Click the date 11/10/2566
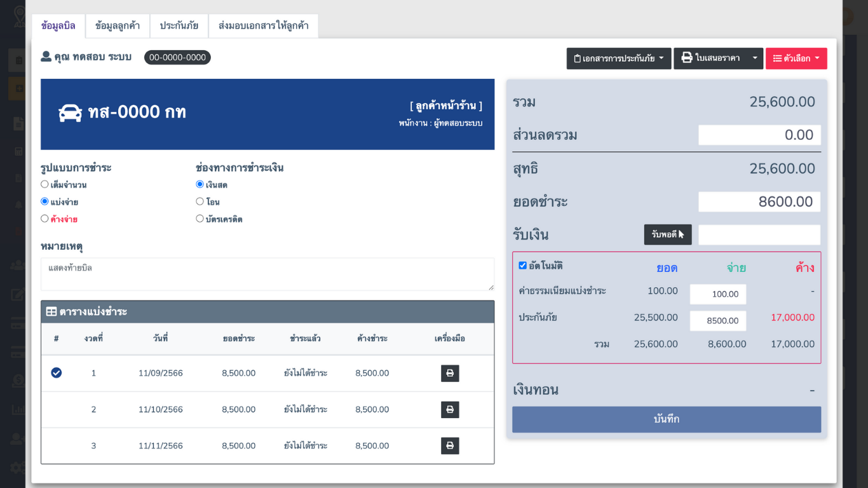This screenshot has width=868, height=488. (161, 409)
